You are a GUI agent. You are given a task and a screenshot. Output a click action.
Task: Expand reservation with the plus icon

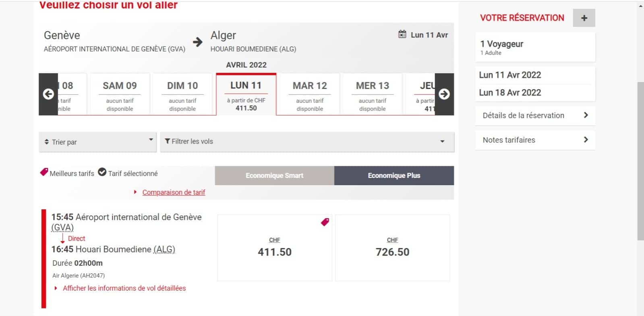[x=584, y=18]
